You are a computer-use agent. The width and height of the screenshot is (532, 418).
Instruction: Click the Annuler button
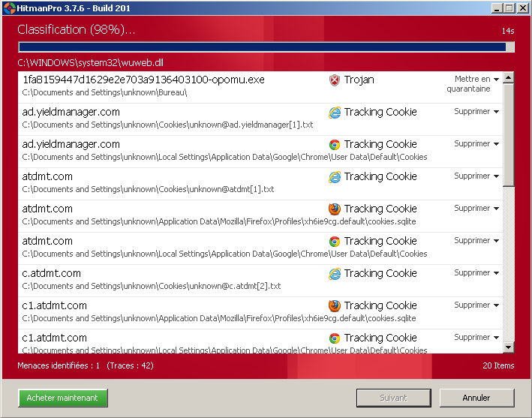[476, 398]
